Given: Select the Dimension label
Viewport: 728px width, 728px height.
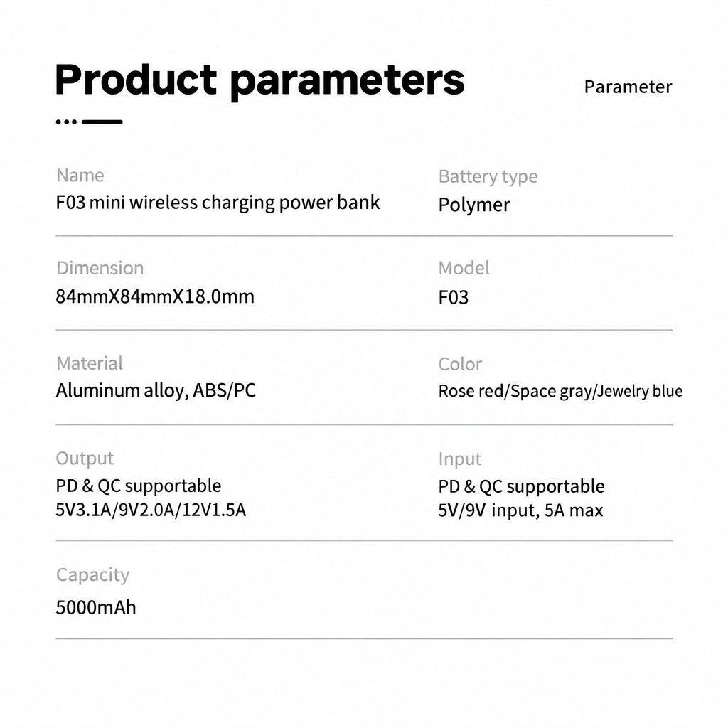Looking at the screenshot, I should point(100,268).
